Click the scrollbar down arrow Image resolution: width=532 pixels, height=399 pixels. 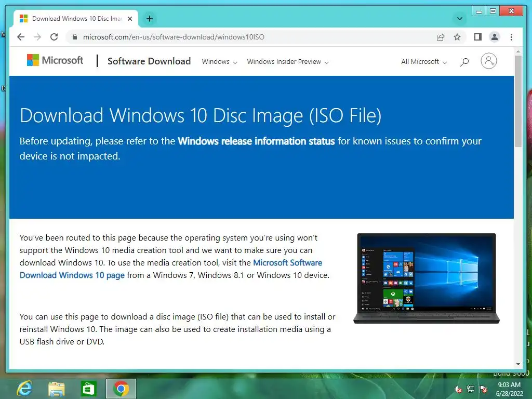tap(518, 364)
